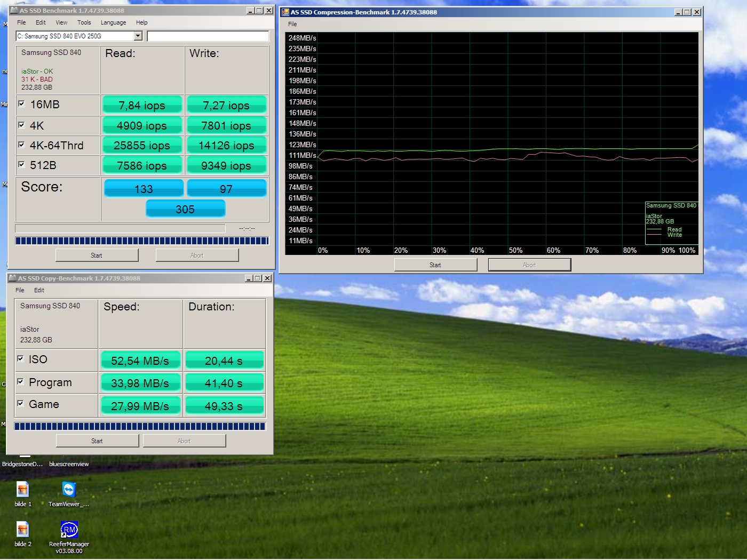The height and width of the screenshot is (560, 747).
Task: Open Edit menu in AS SSD Benchmark
Action: pyautogui.click(x=41, y=22)
